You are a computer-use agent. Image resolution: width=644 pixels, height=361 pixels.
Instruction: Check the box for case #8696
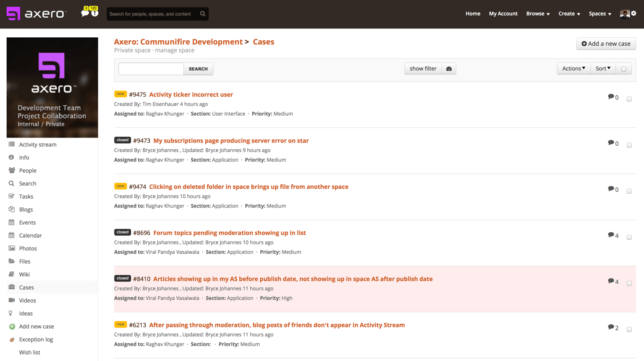coord(629,237)
